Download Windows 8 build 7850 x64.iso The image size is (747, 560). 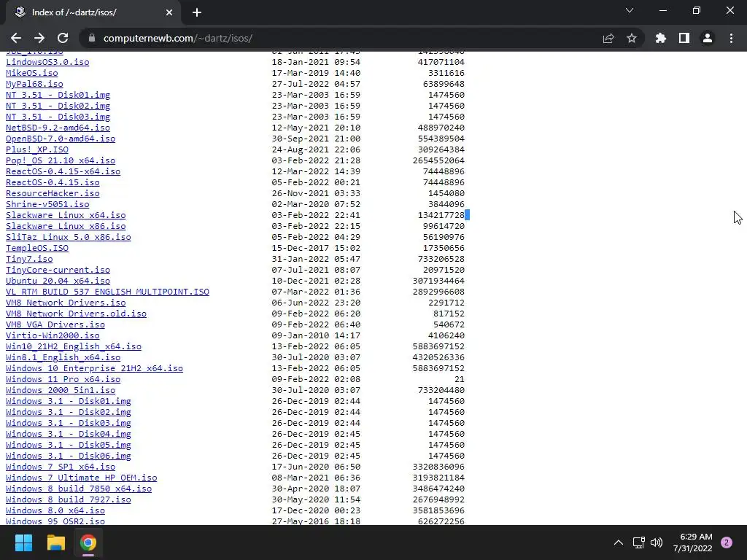tap(79, 489)
